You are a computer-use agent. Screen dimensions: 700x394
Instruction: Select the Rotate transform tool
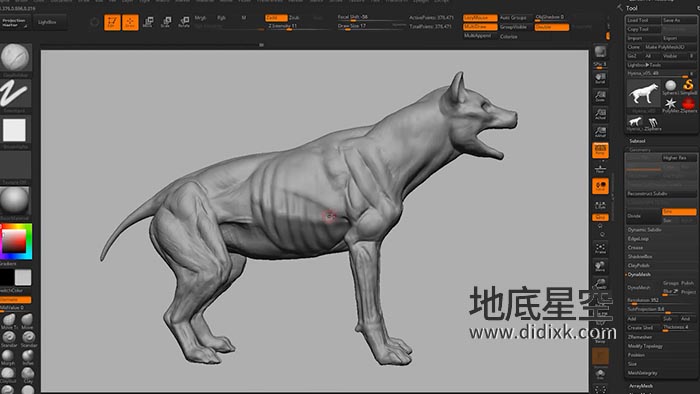183,22
